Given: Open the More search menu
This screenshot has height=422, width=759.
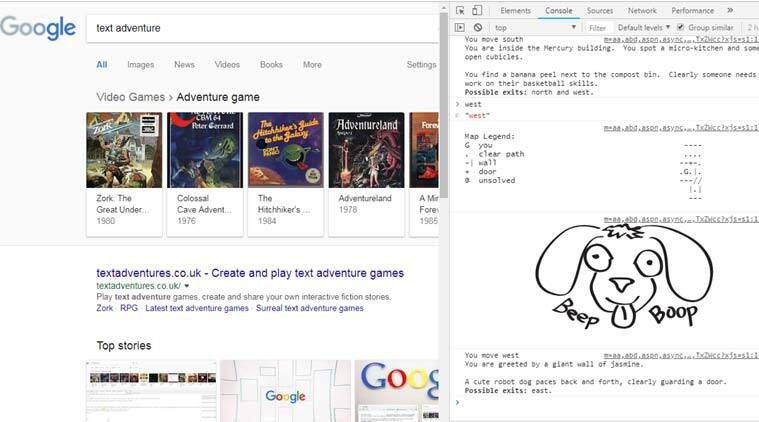Looking at the screenshot, I should coord(312,65).
